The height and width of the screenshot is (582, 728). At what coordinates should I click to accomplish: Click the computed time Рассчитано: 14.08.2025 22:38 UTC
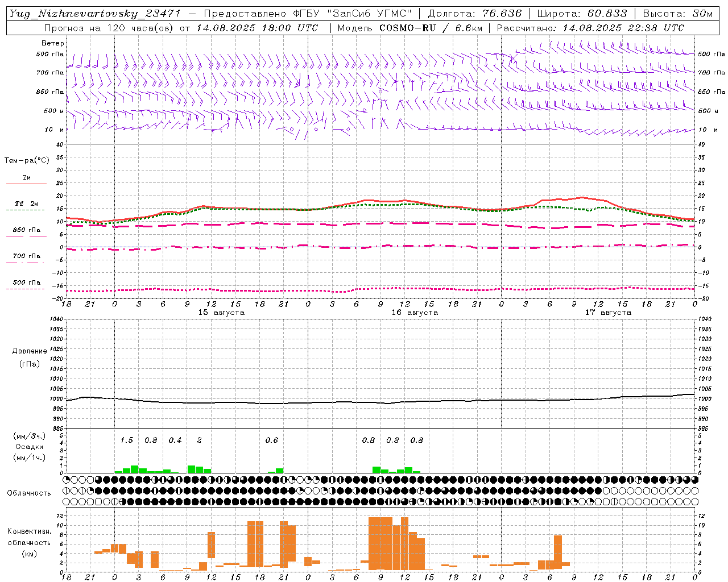click(x=590, y=28)
